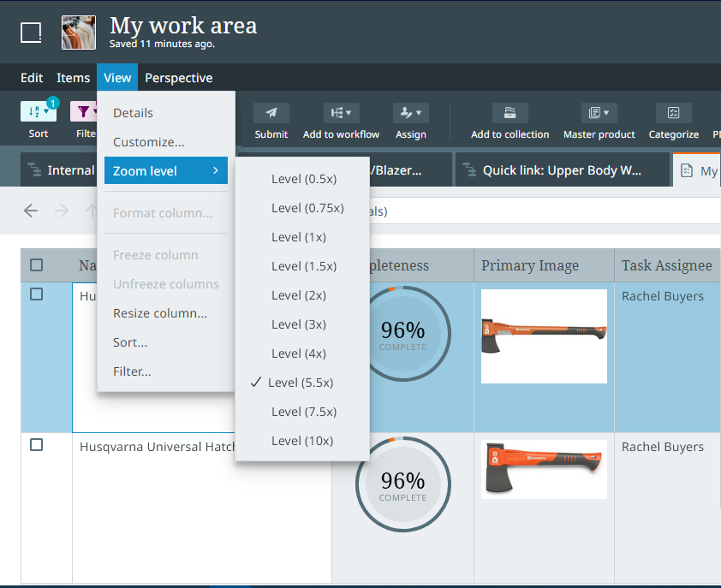Expand the Assign dropdown button
The width and height of the screenshot is (721, 588).
[410, 113]
